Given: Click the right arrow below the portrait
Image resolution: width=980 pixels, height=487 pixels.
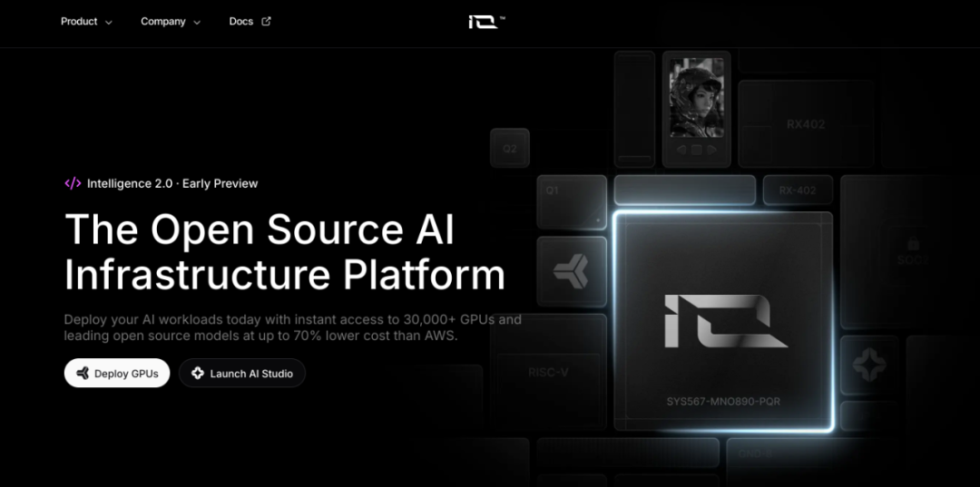Looking at the screenshot, I should 711,150.
